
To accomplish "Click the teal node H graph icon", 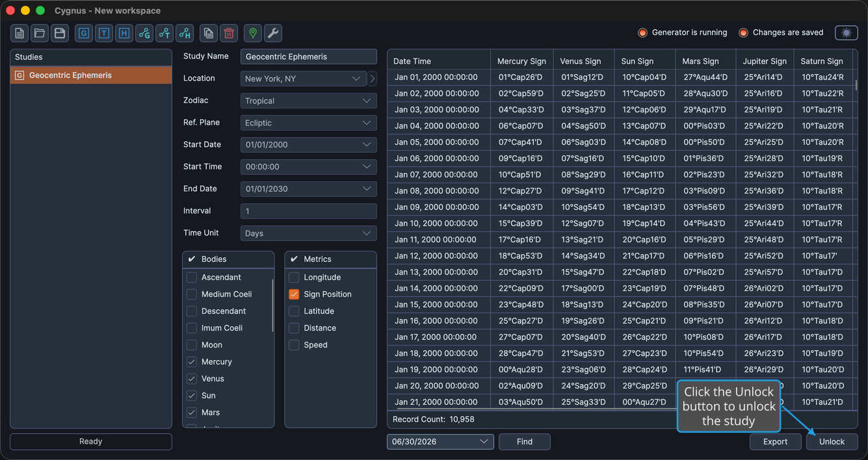I will click(185, 33).
